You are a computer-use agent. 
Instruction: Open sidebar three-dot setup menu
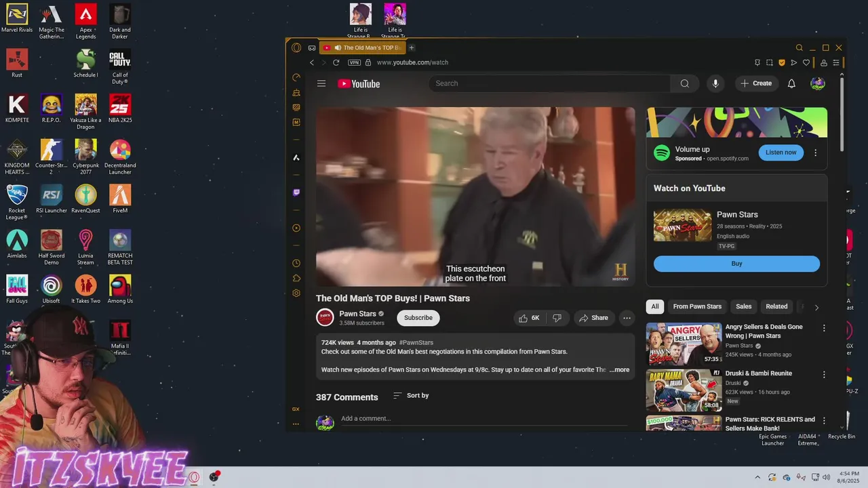tap(296, 424)
